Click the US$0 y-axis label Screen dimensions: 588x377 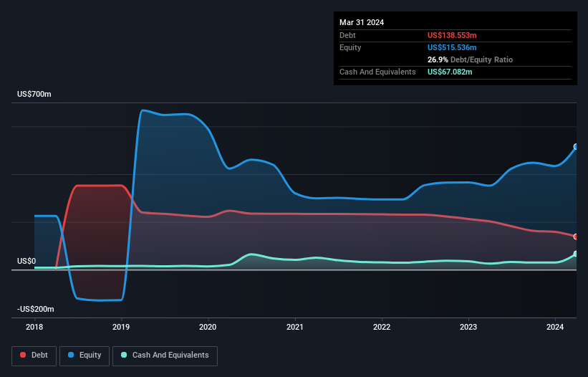pos(26,261)
